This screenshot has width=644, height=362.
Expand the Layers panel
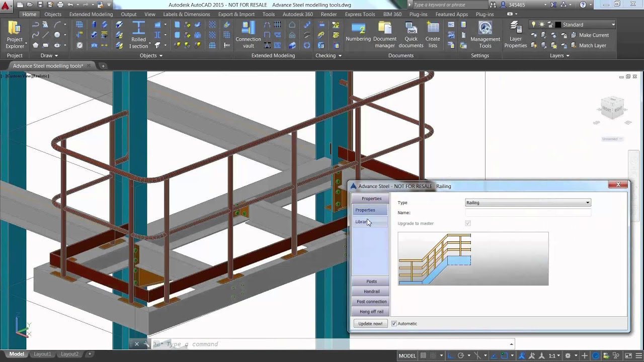tap(559, 55)
